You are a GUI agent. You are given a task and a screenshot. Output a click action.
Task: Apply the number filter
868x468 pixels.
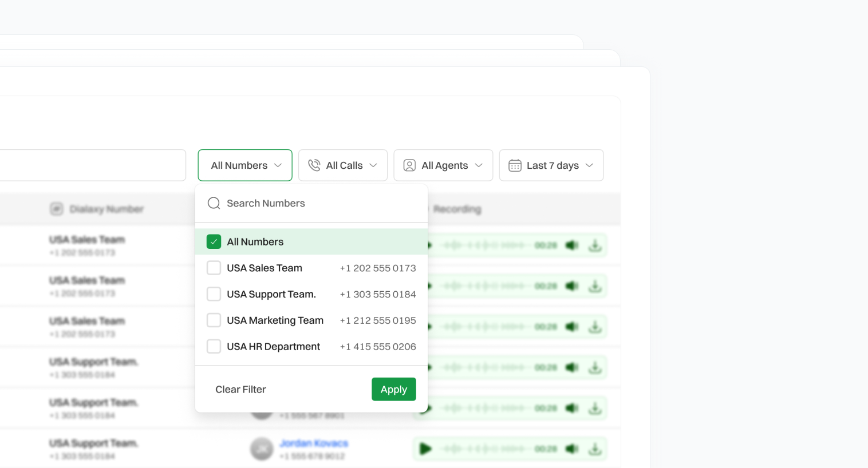pyautogui.click(x=393, y=390)
